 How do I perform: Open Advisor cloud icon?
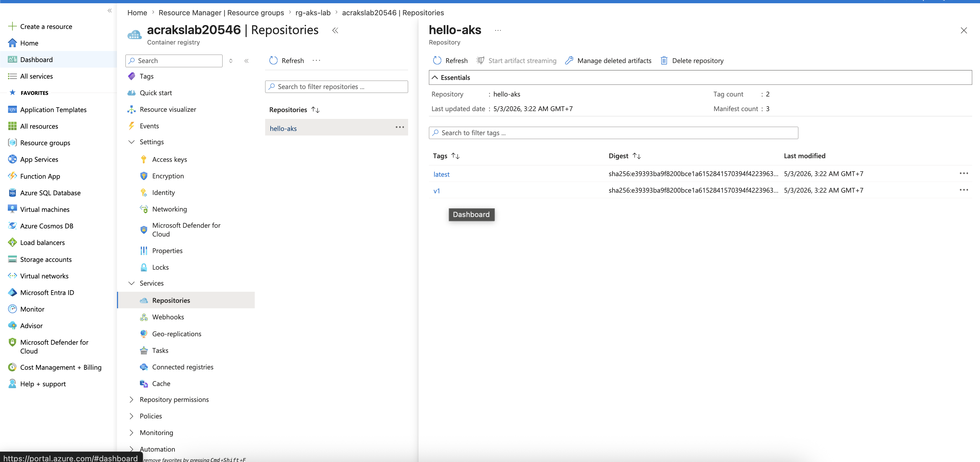point(12,326)
